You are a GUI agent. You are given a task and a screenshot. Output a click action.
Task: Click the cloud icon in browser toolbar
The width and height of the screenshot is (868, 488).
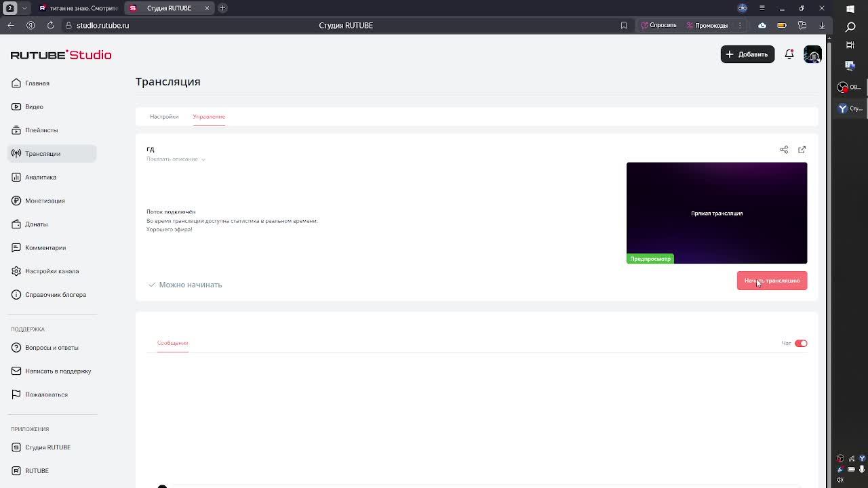tap(762, 26)
